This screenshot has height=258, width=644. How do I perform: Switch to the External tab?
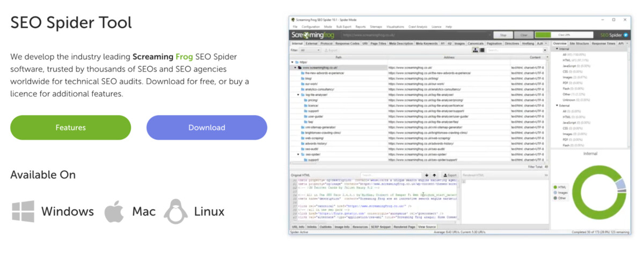pyautogui.click(x=312, y=44)
